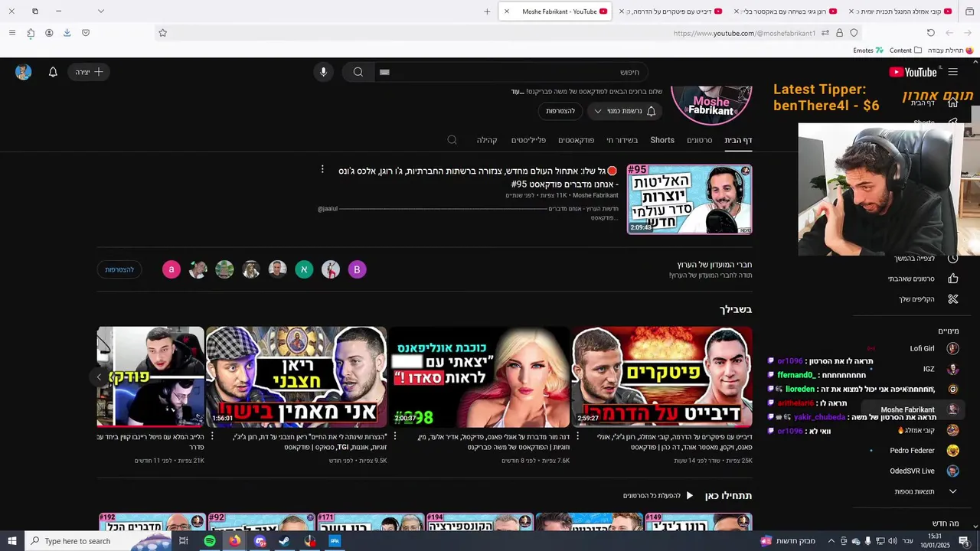
Task: Switch to the videos tab (סרטונים)
Action: 699,140
